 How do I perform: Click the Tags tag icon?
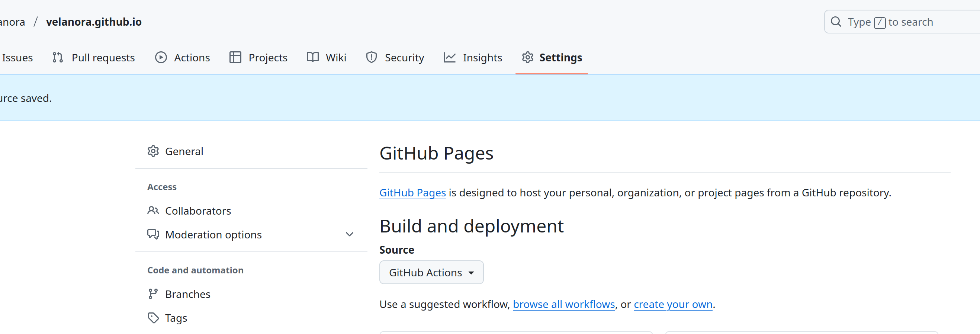coord(153,318)
